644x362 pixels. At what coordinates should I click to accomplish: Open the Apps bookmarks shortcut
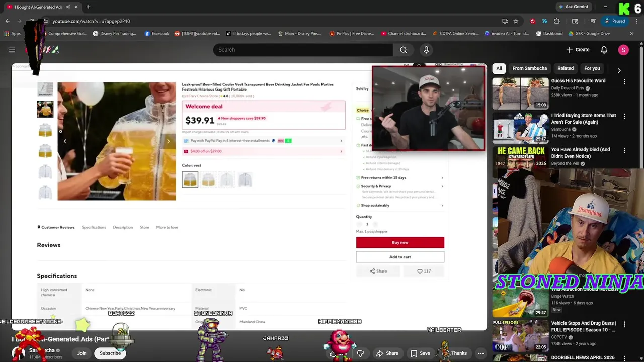(x=13, y=34)
